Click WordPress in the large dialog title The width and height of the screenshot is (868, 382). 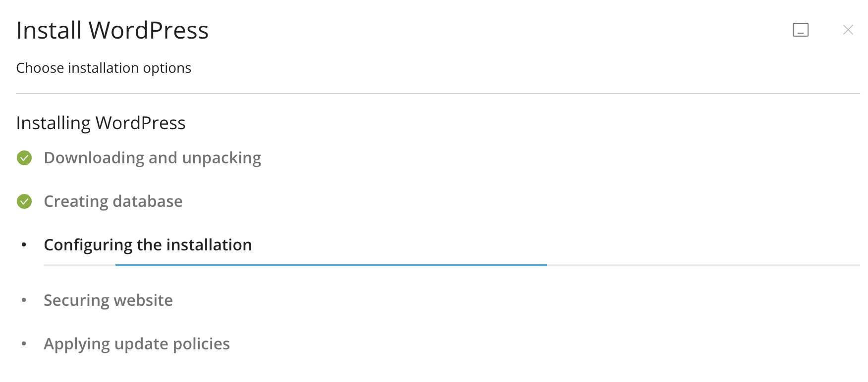tap(149, 30)
